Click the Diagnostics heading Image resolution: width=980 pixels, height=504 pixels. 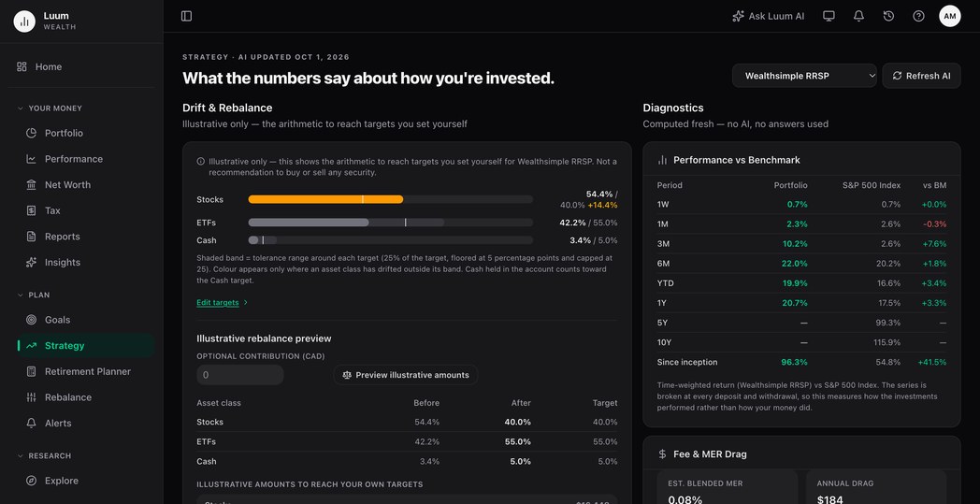click(673, 108)
